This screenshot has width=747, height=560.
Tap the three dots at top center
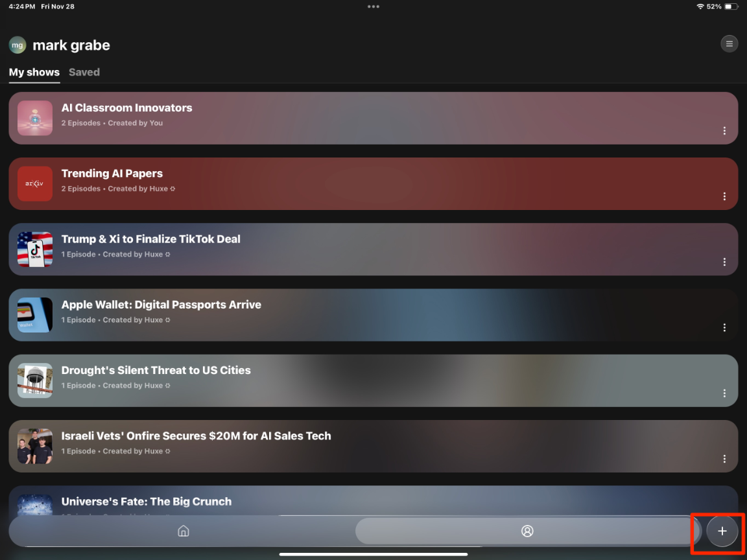pyautogui.click(x=373, y=6)
